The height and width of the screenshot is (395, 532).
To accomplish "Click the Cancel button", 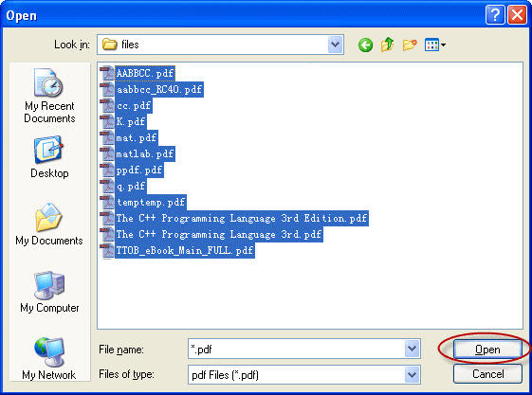I will pyautogui.click(x=487, y=374).
